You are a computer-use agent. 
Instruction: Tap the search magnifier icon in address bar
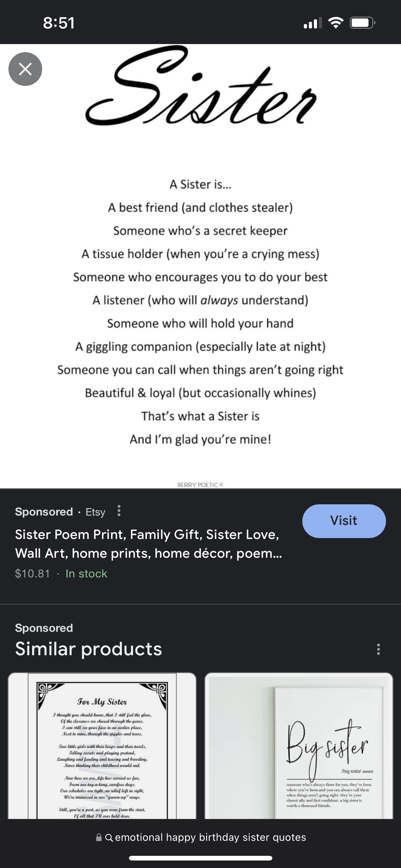point(109,838)
